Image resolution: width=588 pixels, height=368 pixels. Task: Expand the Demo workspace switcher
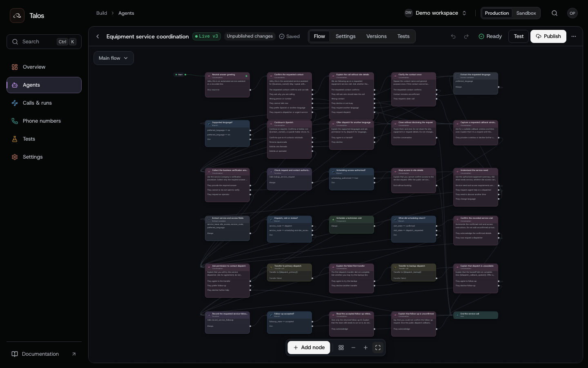[436, 13]
